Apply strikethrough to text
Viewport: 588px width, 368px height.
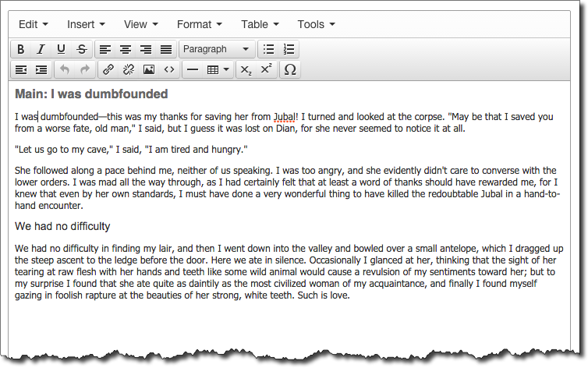point(82,49)
